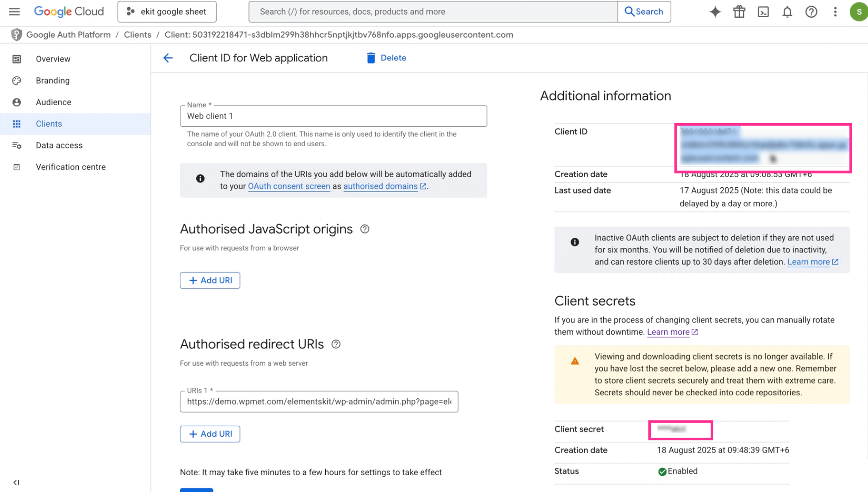
Task: Open the main navigation hamburger menu
Action: (14, 11)
